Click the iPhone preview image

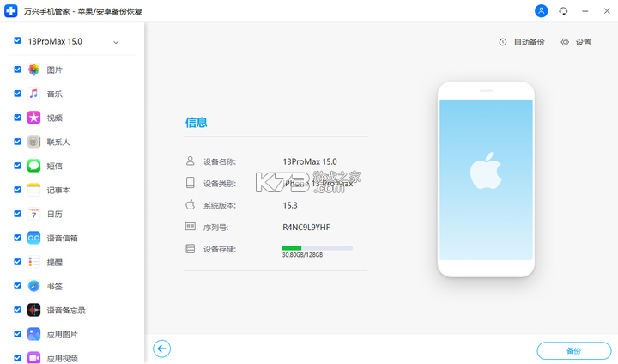coord(486,179)
